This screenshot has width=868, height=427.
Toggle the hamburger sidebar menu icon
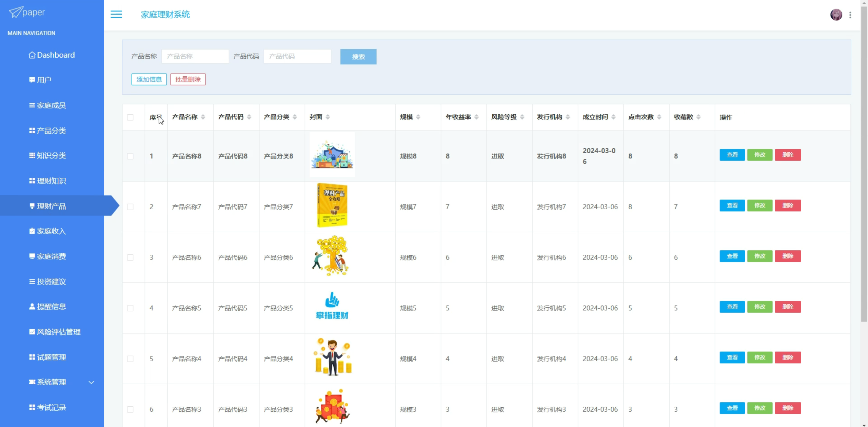(116, 14)
